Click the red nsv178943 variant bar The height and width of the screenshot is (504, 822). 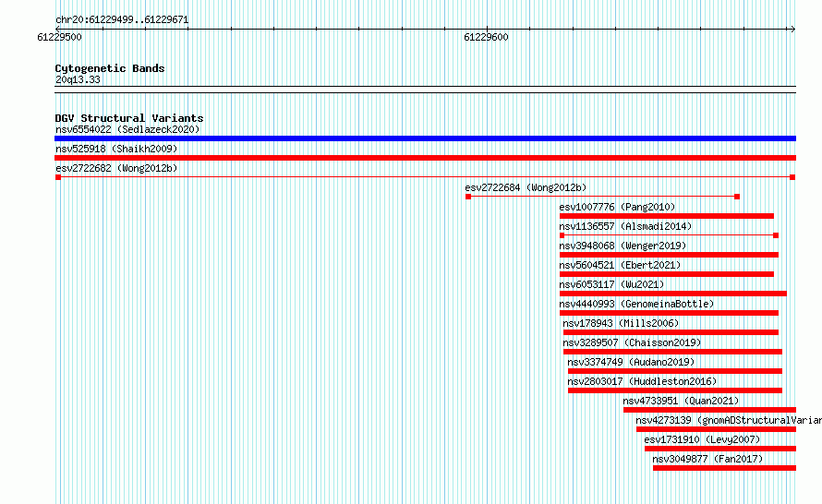tap(671, 332)
